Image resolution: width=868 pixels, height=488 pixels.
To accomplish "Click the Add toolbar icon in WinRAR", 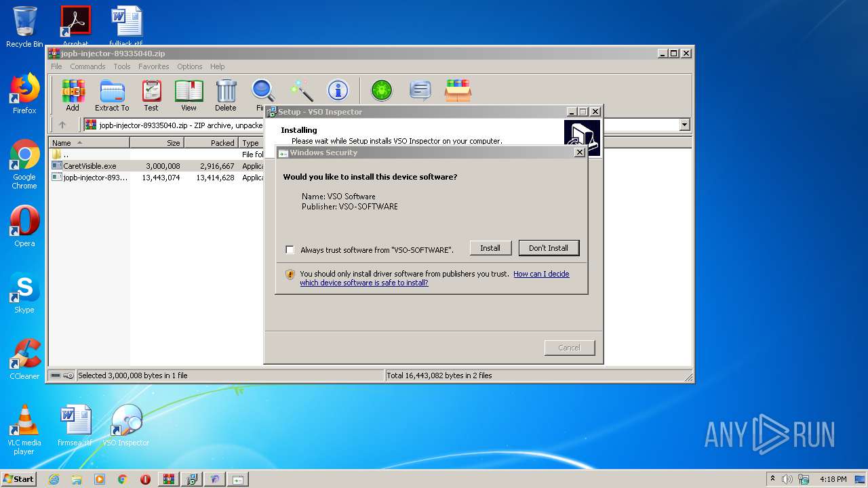I will click(x=73, y=95).
